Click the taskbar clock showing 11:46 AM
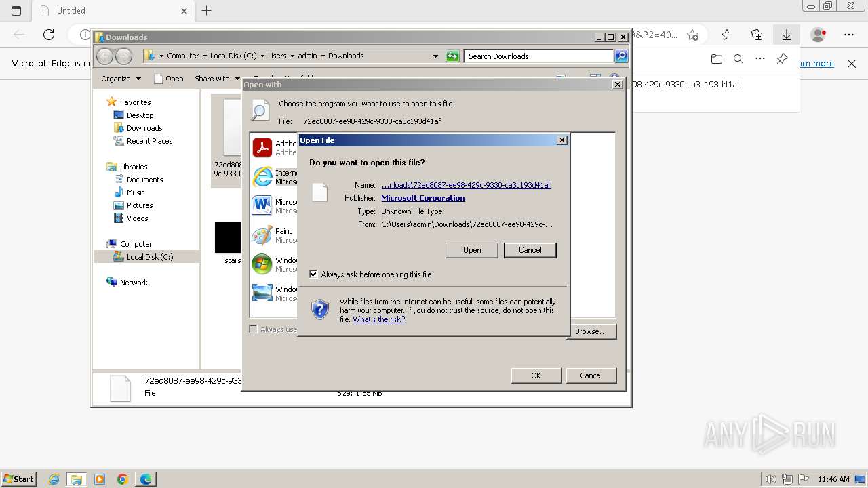Screen dimensions: 868x488 (833, 479)
